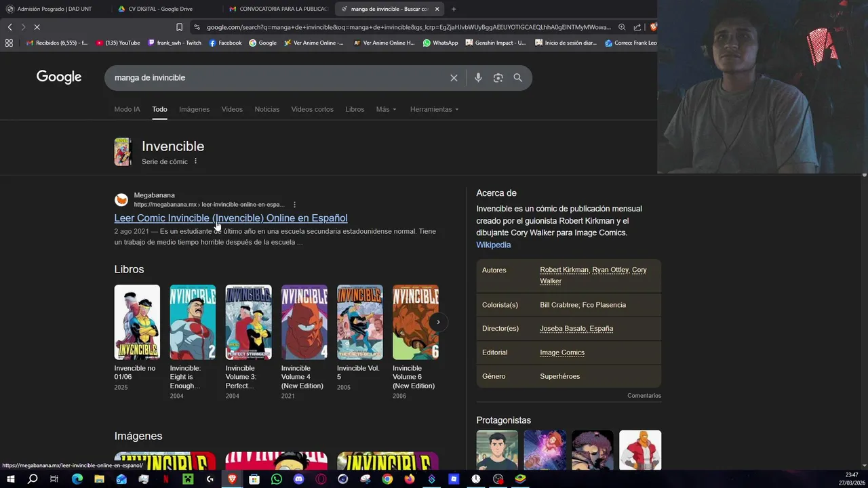This screenshot has width=868, height=488.
Task: Click the Joseba Basalo, España link
Action: pyautogui.click(x=576, y=329)
